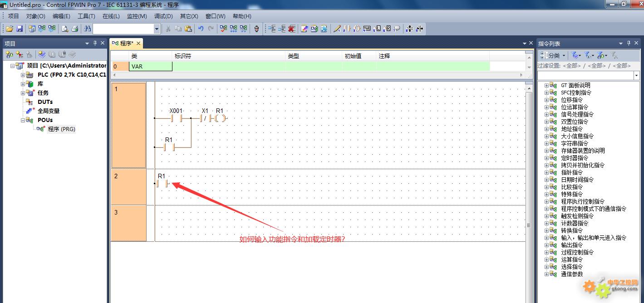Open the 在线(L) menu

tap(111, 16)
